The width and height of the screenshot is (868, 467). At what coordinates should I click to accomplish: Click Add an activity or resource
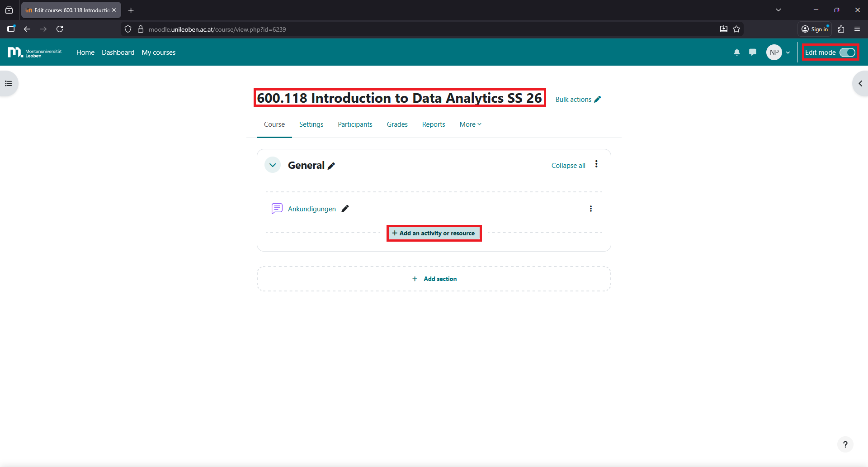point(434,233)
